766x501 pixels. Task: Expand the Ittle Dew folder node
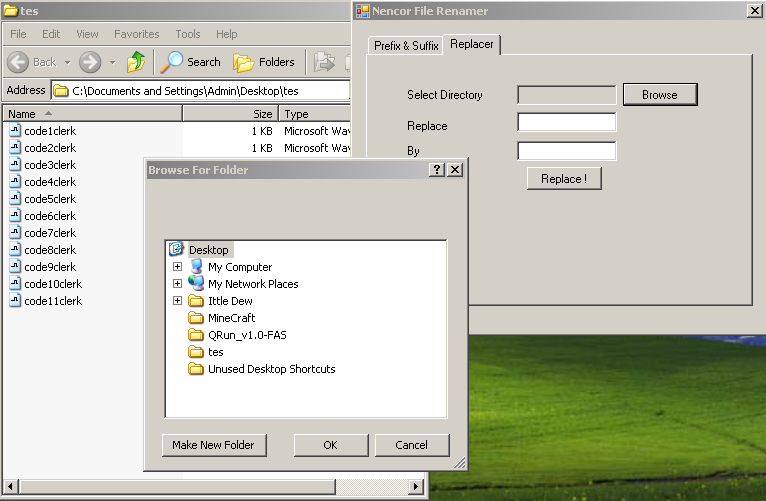click(x=177, y=301)
